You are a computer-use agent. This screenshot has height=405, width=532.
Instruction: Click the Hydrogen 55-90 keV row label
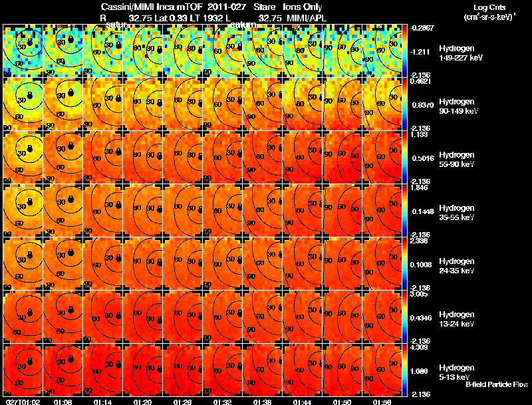coord(457,160)
